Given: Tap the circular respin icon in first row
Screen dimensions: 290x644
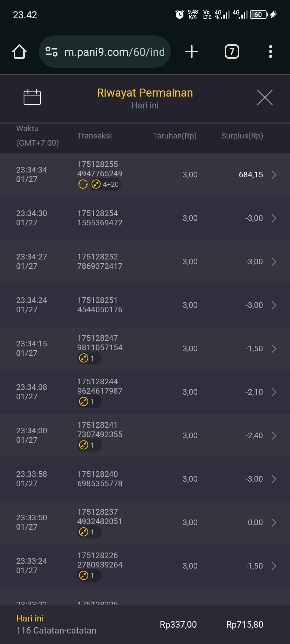Looking at the screenshot, I should (83, 184).
